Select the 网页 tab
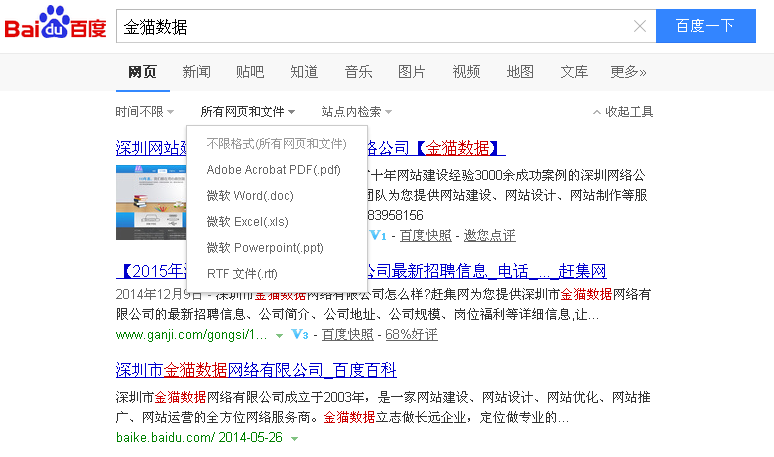774x457 pixels. [x=142, y=72]
